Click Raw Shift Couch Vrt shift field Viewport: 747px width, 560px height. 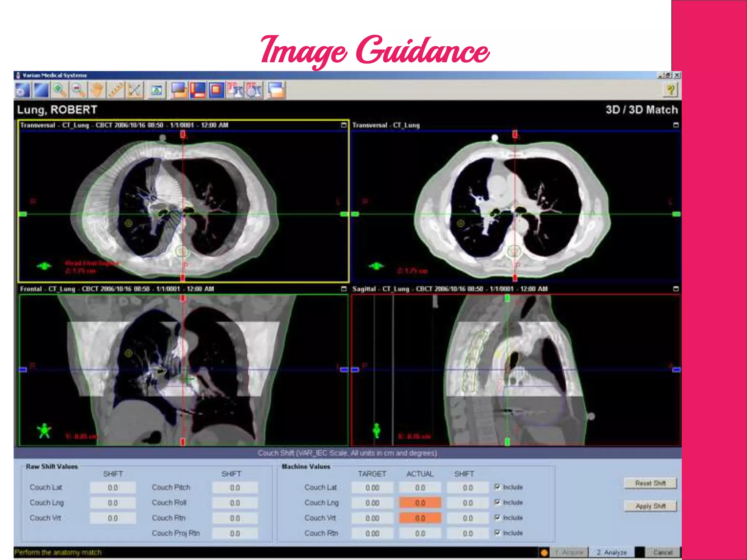tap(113, 518)
